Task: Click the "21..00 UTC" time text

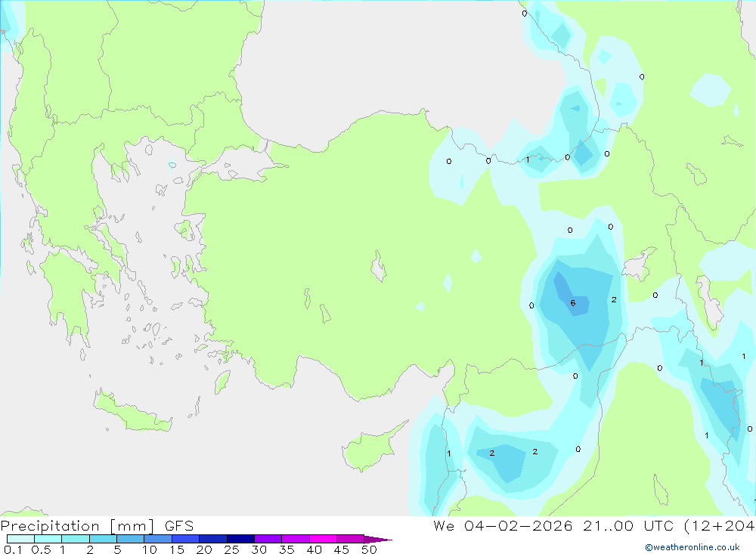Action: (x=628, y=525)
